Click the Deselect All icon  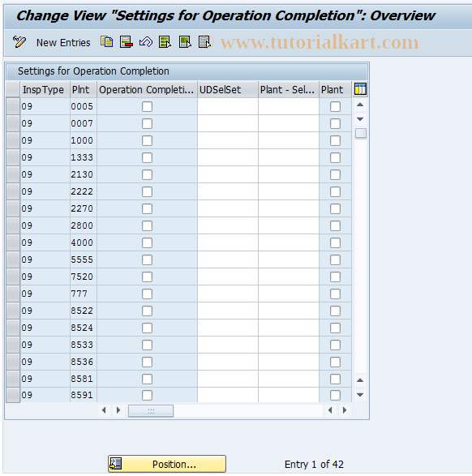(x=204, y=42)
